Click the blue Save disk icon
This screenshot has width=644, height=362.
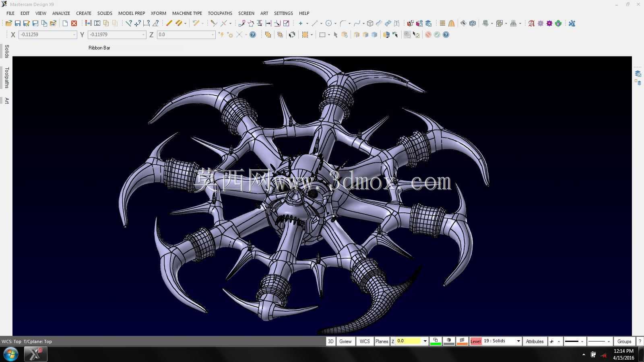(x=17, y=23)
